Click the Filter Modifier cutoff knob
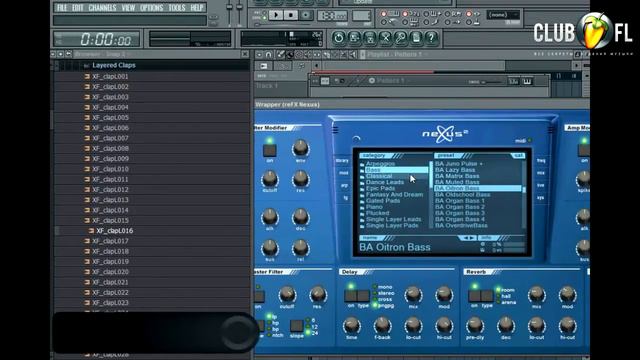The width and height of the screenshot is (640, 360). 269,179
